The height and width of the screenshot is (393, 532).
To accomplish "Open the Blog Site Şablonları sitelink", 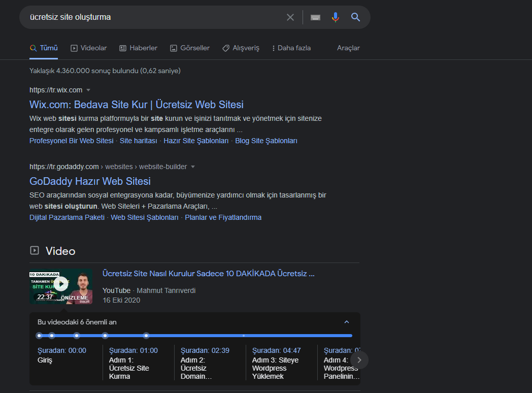I will point(267,141).
